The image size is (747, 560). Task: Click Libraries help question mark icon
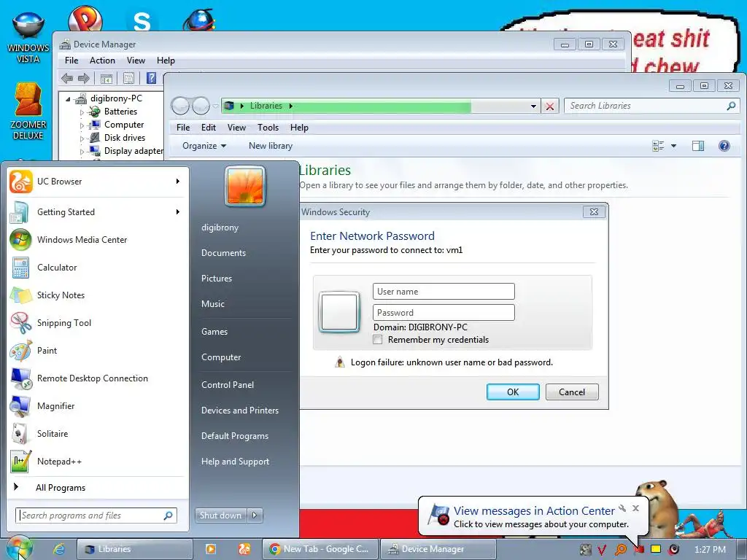tap(724, 146)
